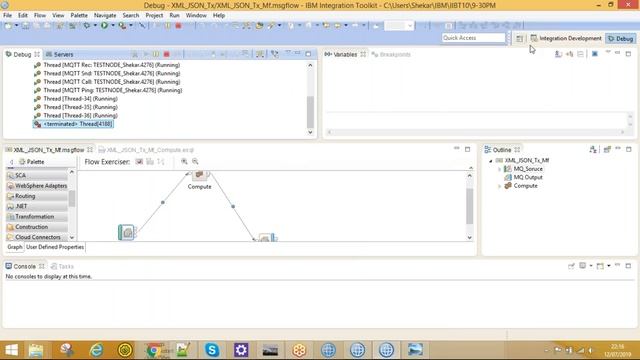640x360 pixels.
Task: Open the User Defined Properties tab
Action: point(55,247)
